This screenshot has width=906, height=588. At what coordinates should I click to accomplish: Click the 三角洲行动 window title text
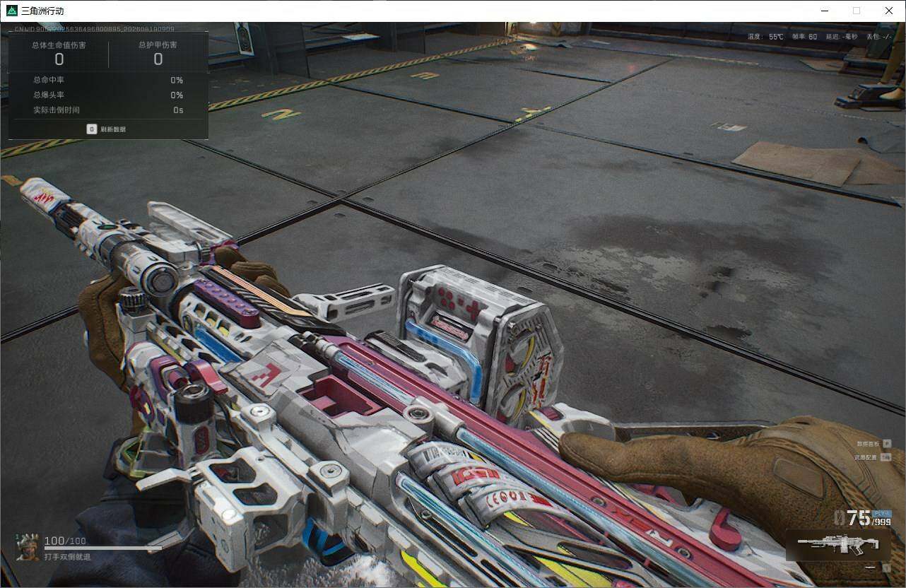pyautogui.click(x=43, y=11)
